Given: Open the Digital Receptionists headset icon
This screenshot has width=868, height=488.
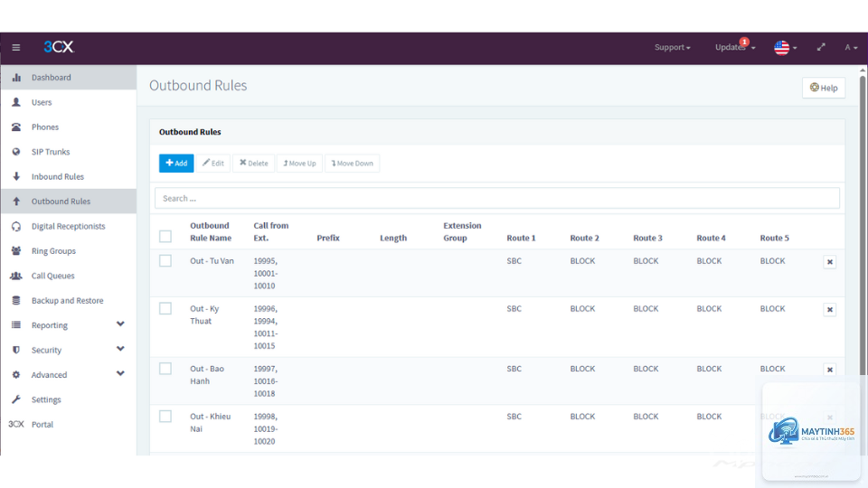Looking at the screenshot, I should click(16, 226).
